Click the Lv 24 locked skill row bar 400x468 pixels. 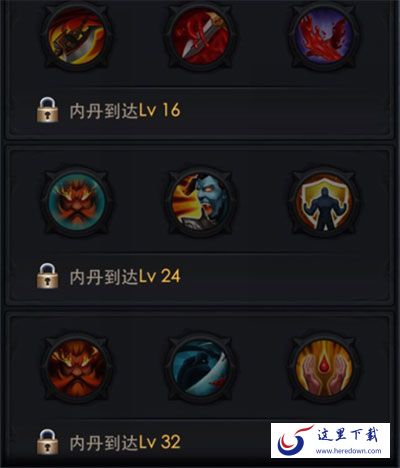point(198,276)
